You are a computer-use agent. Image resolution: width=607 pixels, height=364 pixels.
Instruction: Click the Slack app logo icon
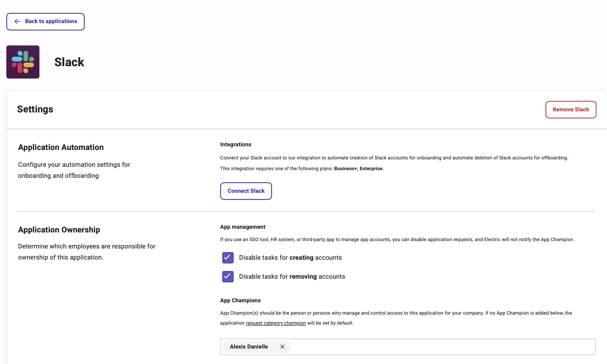tap(23, 62)
